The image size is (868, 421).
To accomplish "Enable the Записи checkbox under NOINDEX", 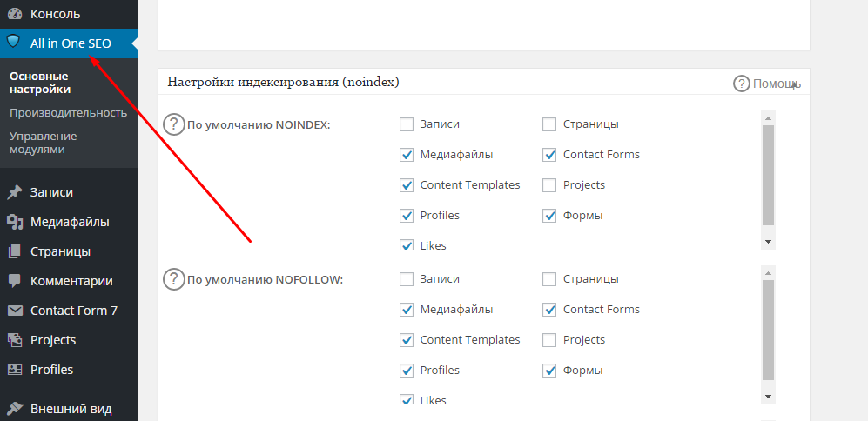I will (407, 124).
